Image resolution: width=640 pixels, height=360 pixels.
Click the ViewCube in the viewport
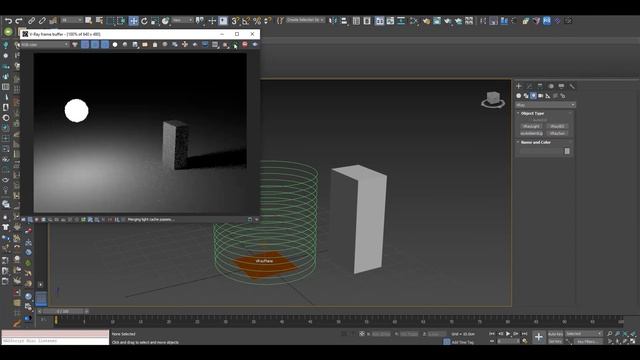coord(493,99)
